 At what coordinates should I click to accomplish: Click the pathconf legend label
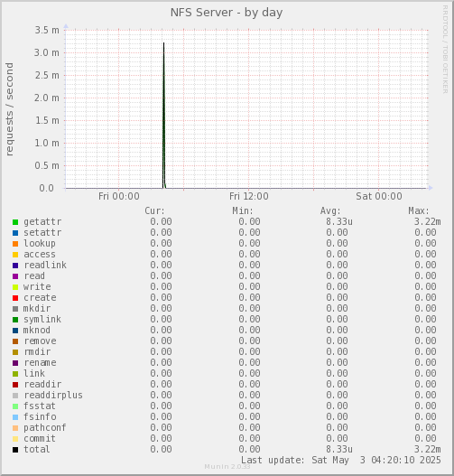click(45, 428)
